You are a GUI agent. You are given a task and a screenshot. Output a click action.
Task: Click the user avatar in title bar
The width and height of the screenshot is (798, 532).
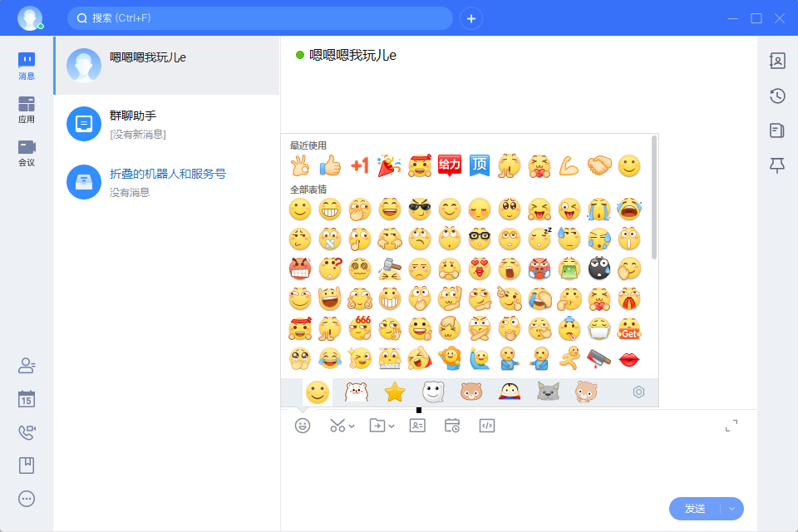point(30,18)
